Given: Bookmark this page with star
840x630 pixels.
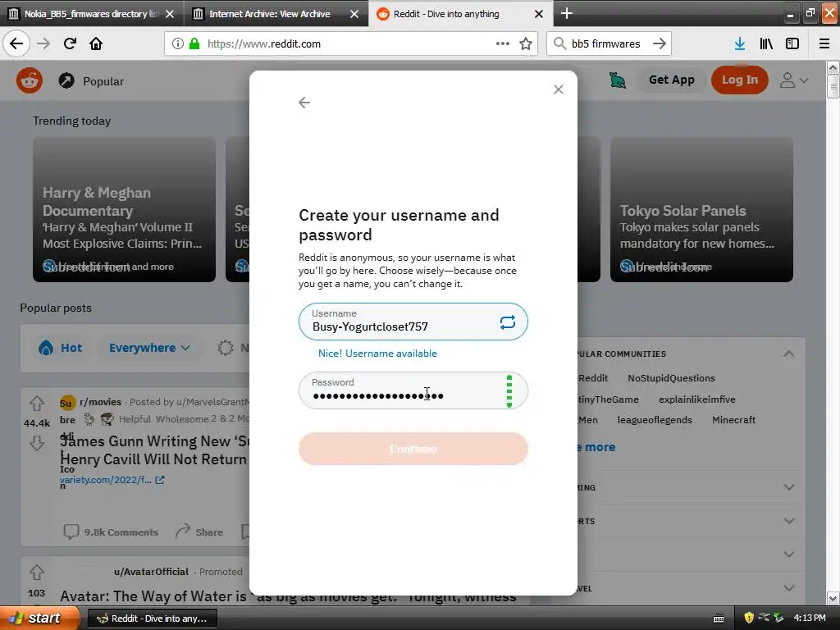Looking at the screenshot, I should tap(526, 44).
